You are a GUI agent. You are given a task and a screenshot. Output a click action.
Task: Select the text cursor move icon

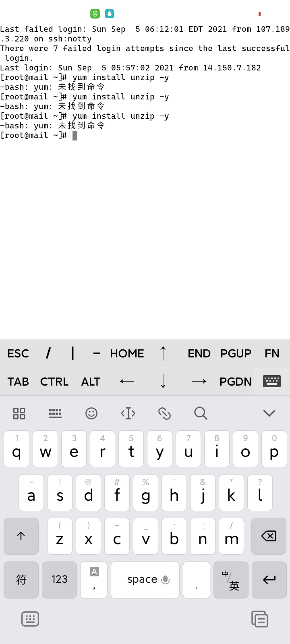[x=128, y=413]
